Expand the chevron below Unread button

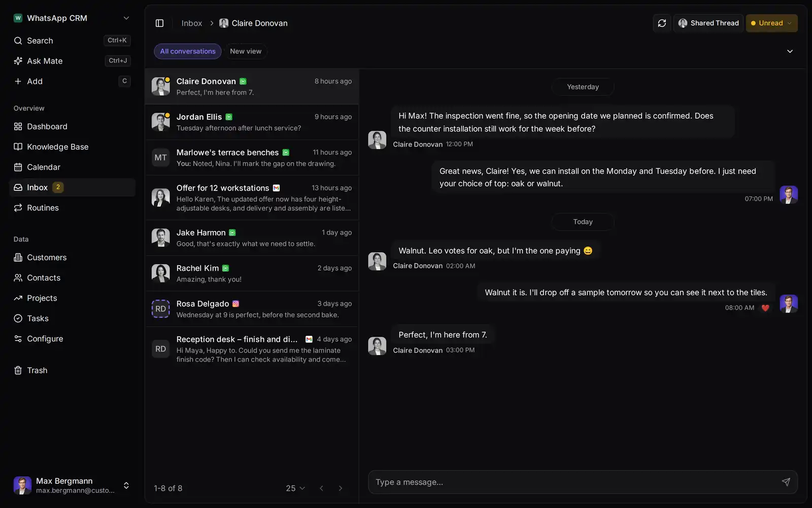(x=790, y=51)
